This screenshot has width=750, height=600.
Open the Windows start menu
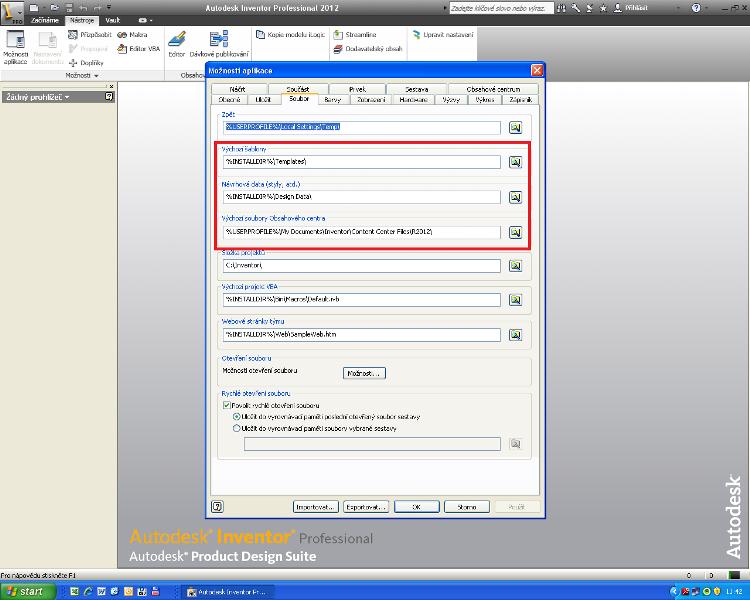pos(28,592)
